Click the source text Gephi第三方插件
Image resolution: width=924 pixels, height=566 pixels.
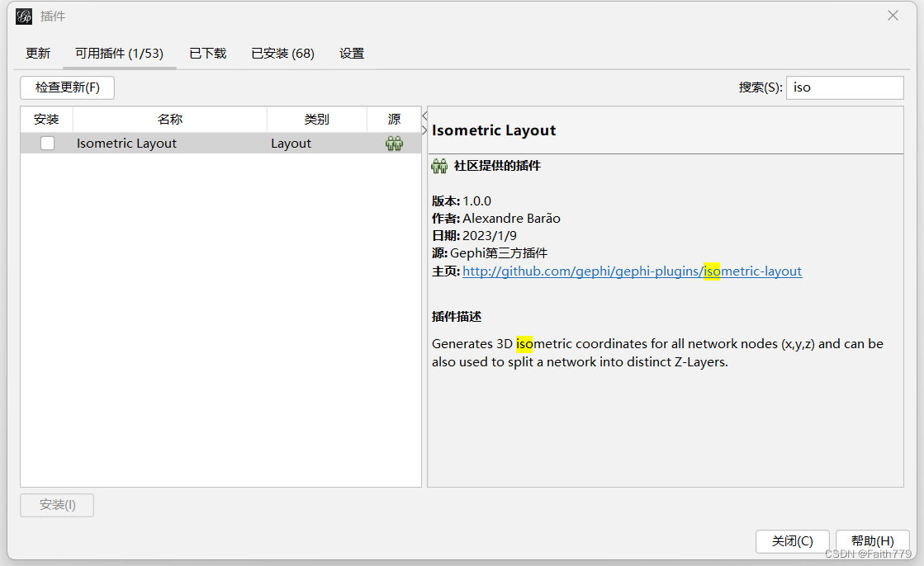499,253
